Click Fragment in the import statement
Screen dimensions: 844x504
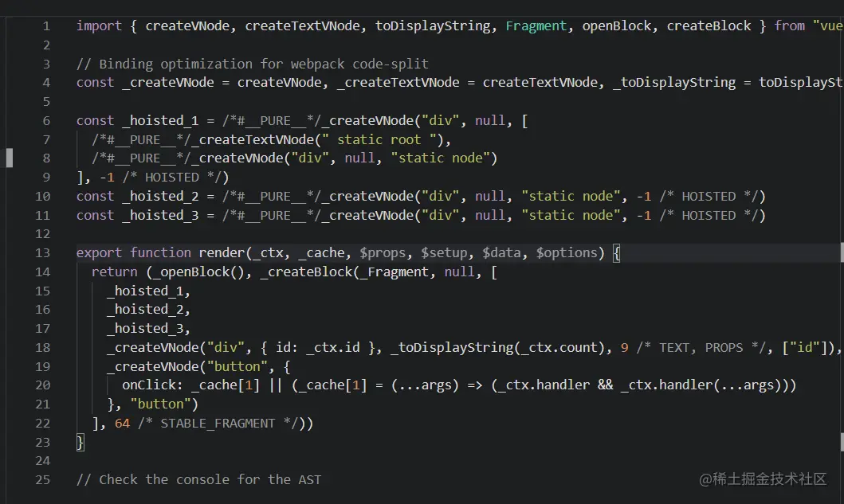click(x=536, y=25)
